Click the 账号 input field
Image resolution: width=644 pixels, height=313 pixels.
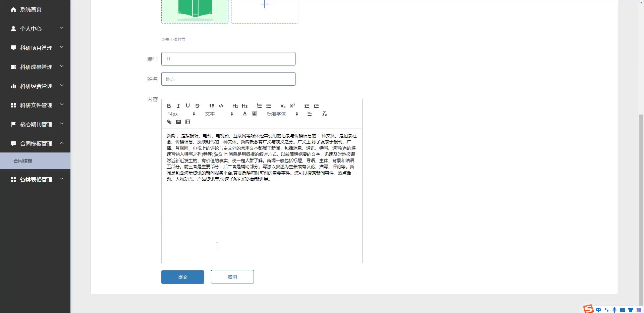tap(228, 59)
